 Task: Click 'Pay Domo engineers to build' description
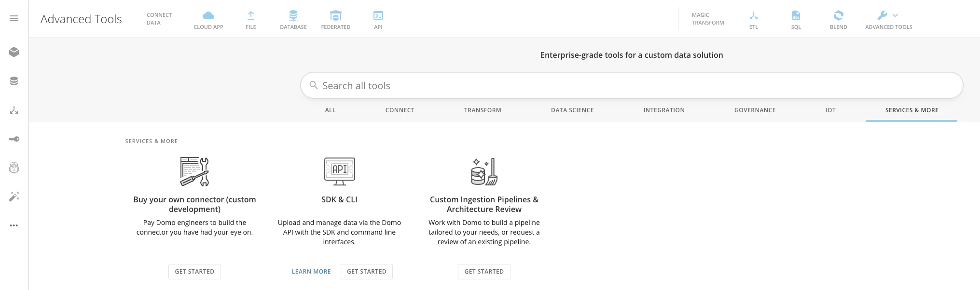point(194,227)
